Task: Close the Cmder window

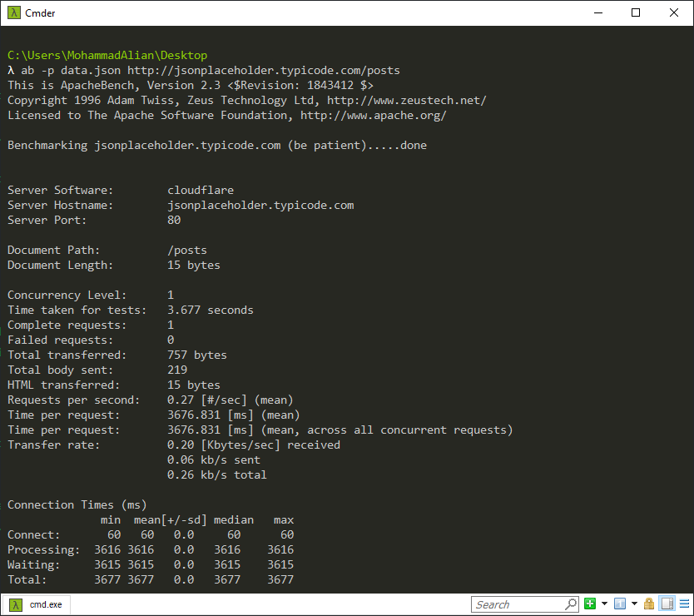Action: pos(674,12)
